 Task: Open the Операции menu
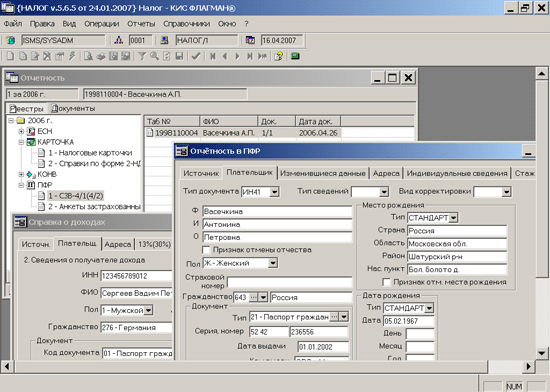(x=102, y=24)
